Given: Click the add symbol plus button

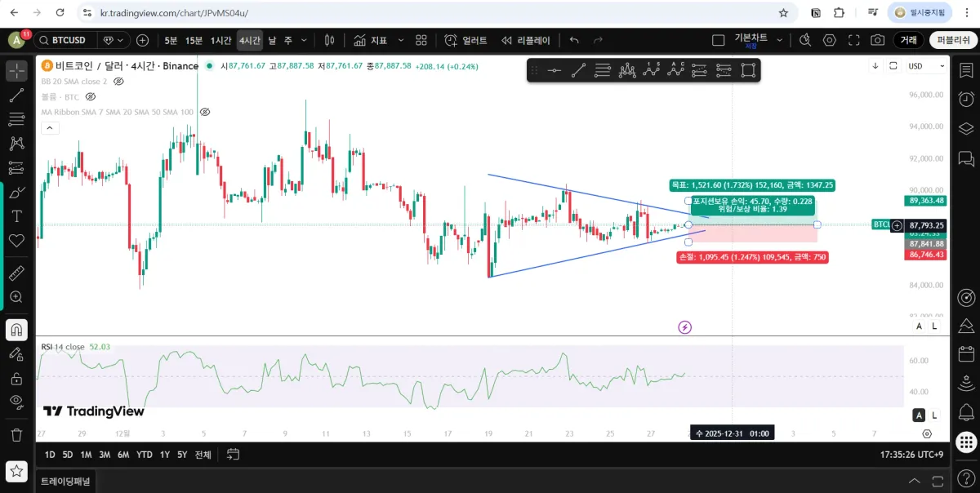Looking at the screenshot, I should tap(143, 40).
